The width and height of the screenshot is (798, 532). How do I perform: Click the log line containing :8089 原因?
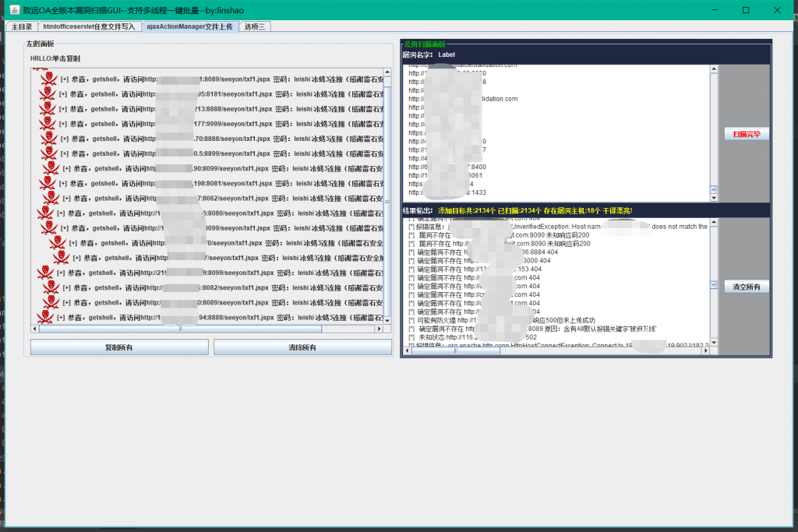click(x=532, y=329)
